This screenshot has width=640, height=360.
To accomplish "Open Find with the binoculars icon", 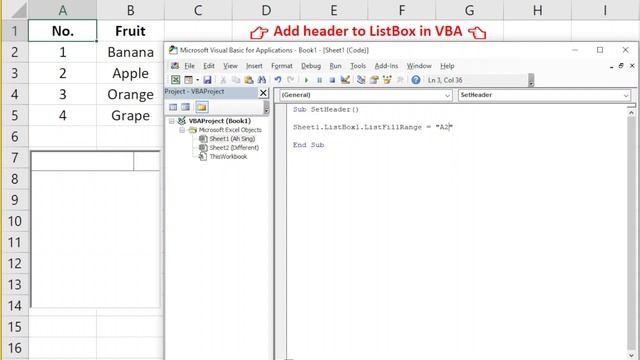I will pos(262,80).
